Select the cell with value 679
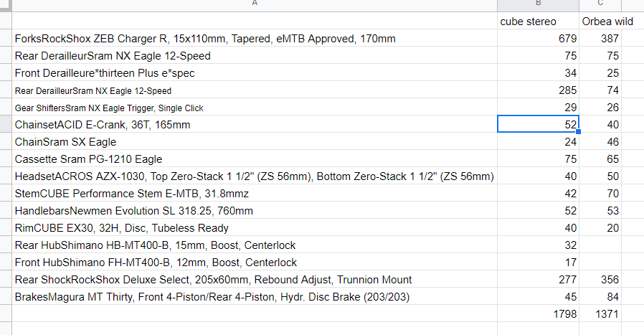The height and width of the screenshot is (335, 644). (x=539, y=38)
